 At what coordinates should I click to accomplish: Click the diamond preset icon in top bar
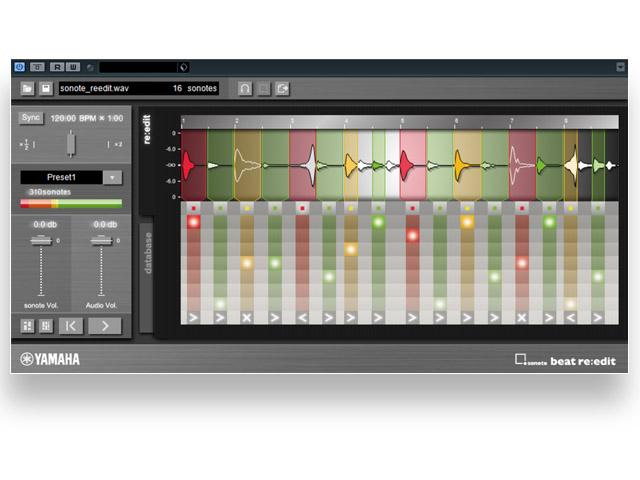pyautogui.click(x=183, y=67)
